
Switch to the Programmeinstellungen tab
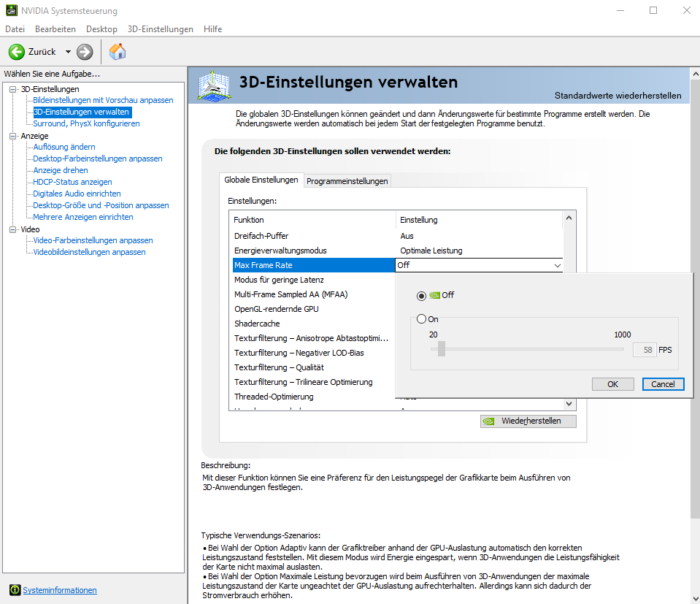[x=347, y=181]
